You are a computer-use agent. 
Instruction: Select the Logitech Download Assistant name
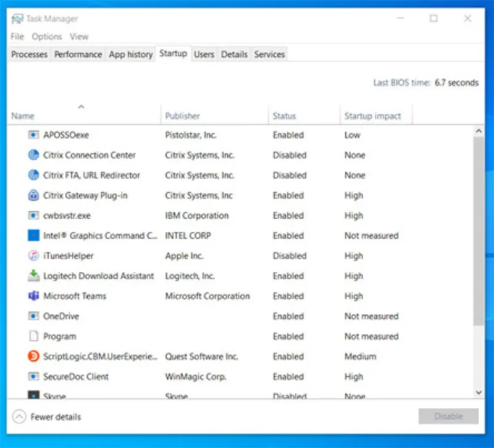[98, 276]
